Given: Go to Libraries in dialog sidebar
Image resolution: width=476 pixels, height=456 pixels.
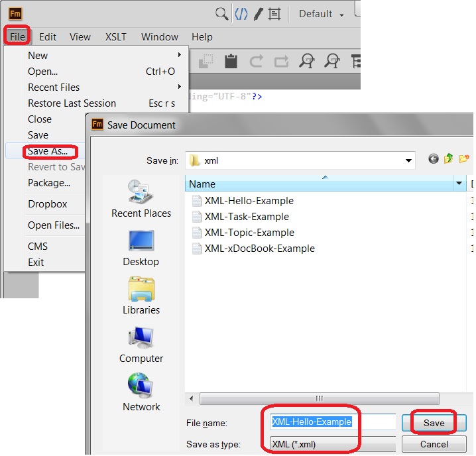Looking at the screenshot, I should point(141,296).
